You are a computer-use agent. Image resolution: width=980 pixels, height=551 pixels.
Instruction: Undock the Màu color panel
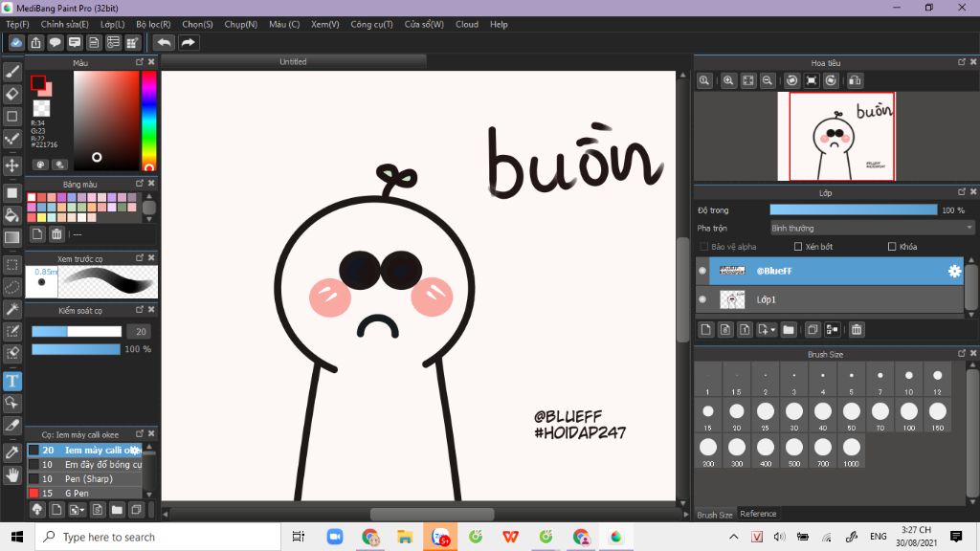pos(140,62)
